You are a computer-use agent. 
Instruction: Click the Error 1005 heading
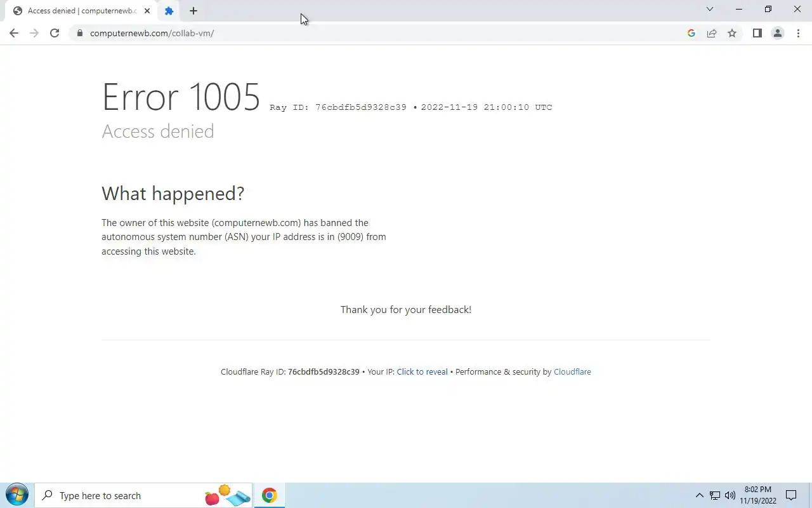click(181, 97)
